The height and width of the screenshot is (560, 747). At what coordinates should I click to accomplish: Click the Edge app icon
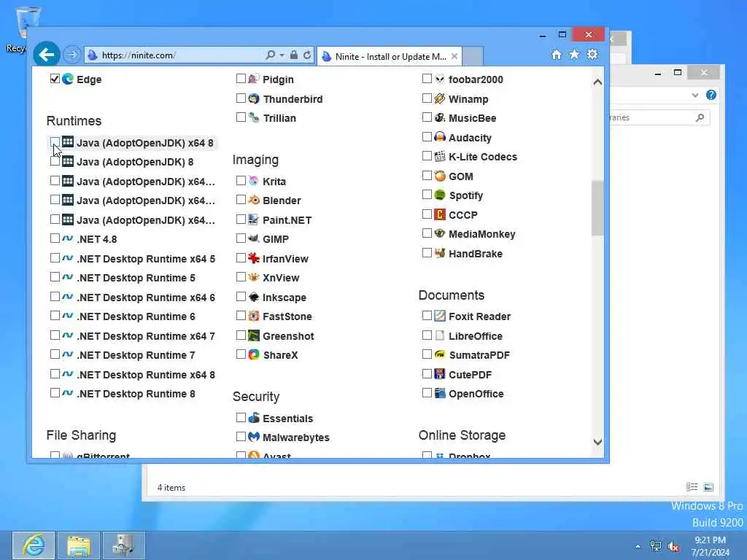pyautogui.click(x=68, y=79)
